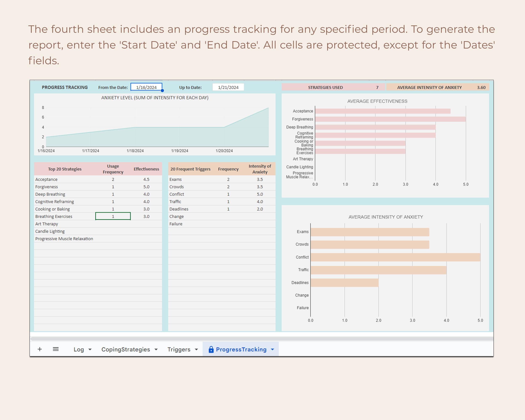Switch to the Triggers sheet tab
The width and height of the screenshot is (525, 420).
(x=178, y=349)
